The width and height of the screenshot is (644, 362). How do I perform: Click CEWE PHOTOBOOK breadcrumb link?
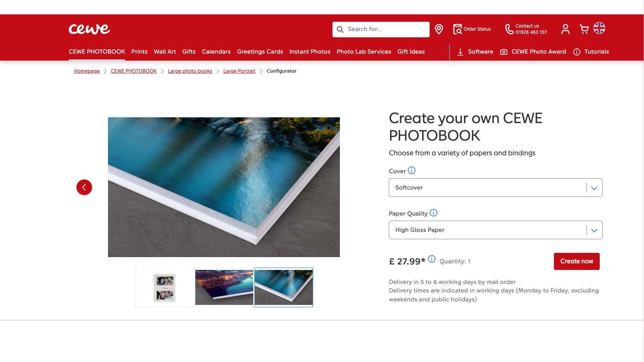tap(134, 71)
